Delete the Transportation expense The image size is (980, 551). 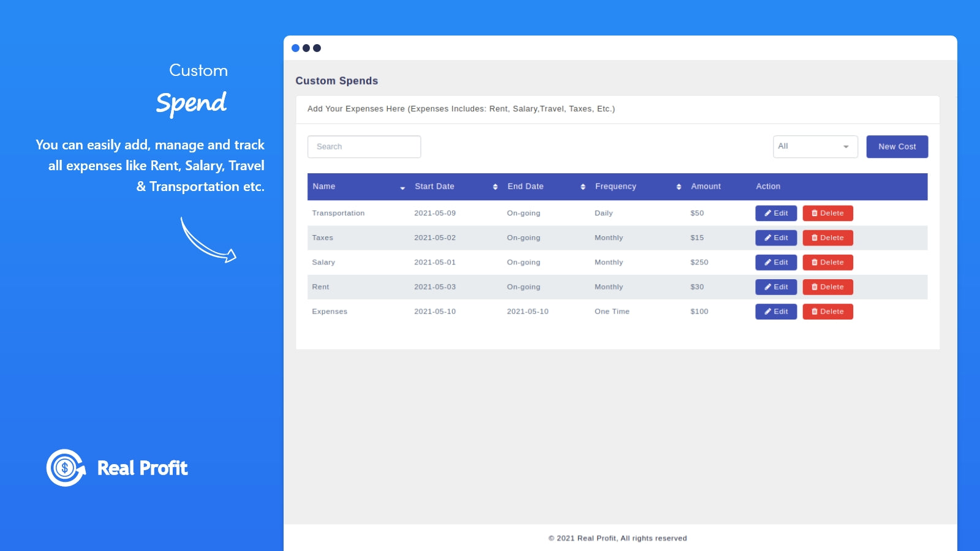point(827,213)
